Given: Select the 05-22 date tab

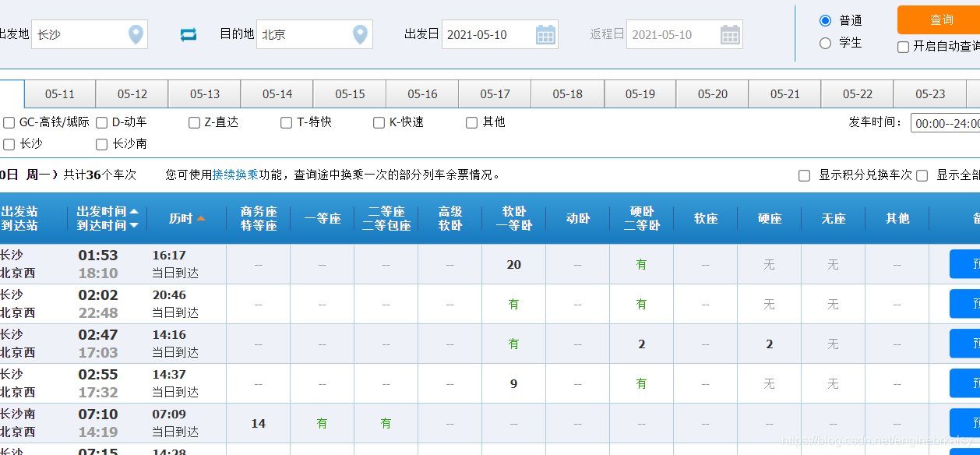Looking at the screenshot, I should [858, 94].
